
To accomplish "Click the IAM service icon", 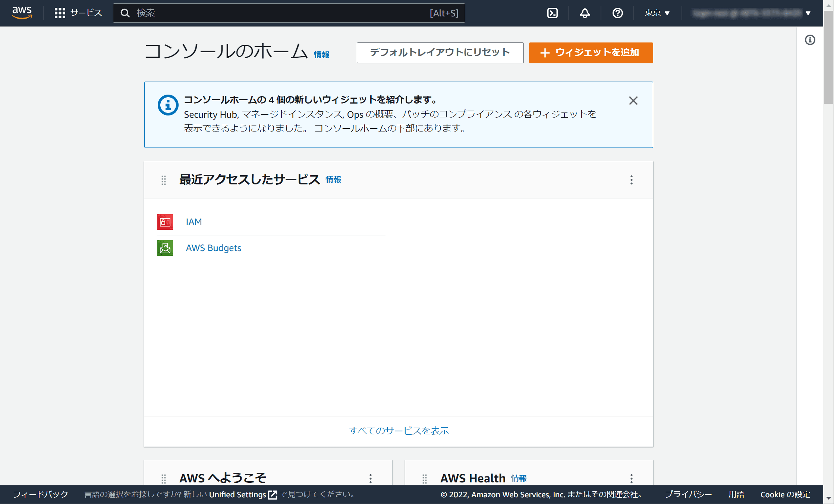I will pos(165,222).
